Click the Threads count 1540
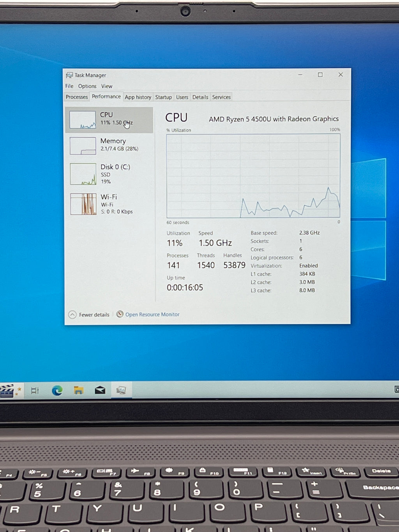This screenshot has height=532, width=399. (206, 265)
